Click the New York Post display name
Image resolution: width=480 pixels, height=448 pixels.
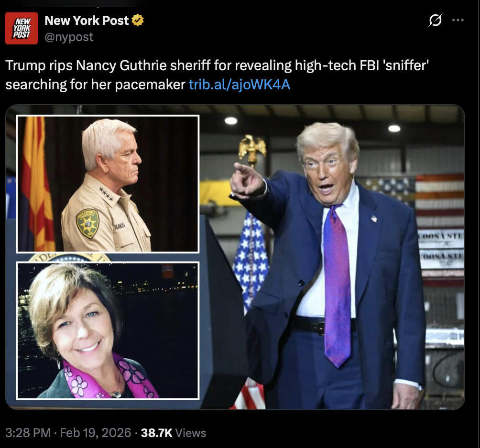[x=87, y=21]
